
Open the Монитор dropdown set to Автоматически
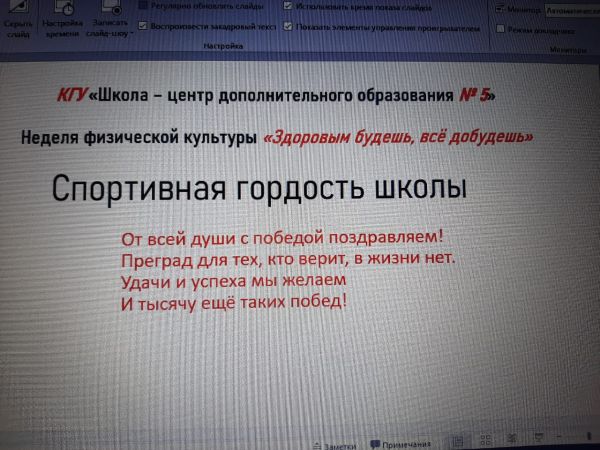click(572, 10)
